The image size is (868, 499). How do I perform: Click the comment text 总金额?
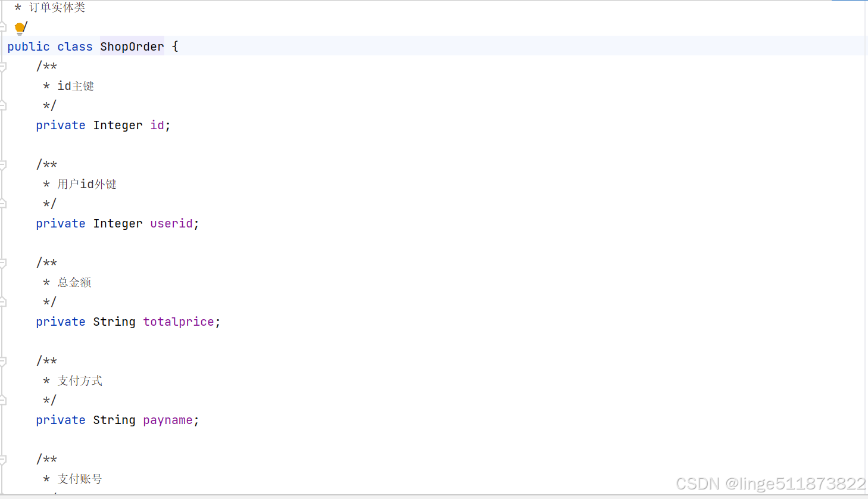(74, 282)
